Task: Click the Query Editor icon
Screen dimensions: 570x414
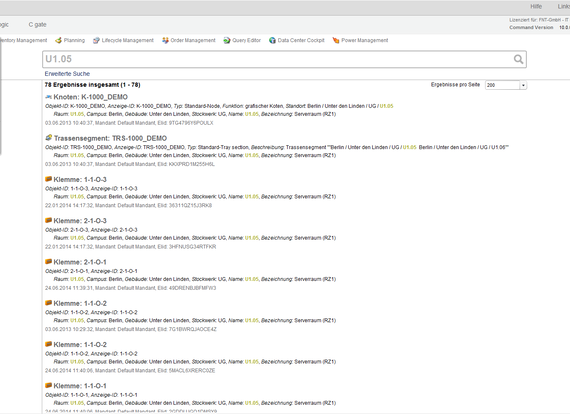Action: coord(227,40)
